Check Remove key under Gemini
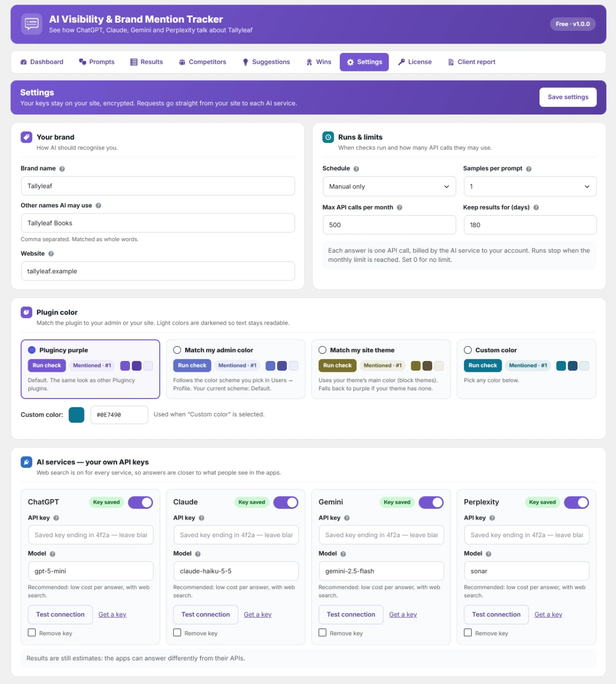This screenshot has width=616, height=684. 322,633
